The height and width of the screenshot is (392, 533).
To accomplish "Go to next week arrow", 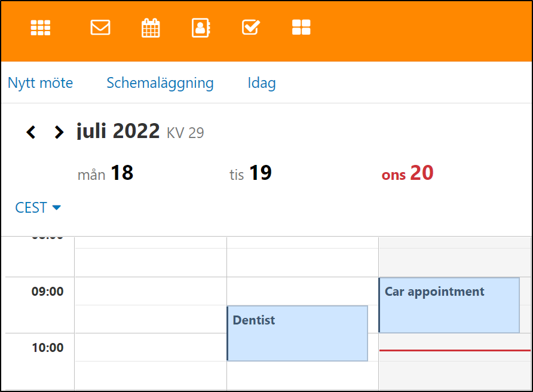I will tap(59, 132).
